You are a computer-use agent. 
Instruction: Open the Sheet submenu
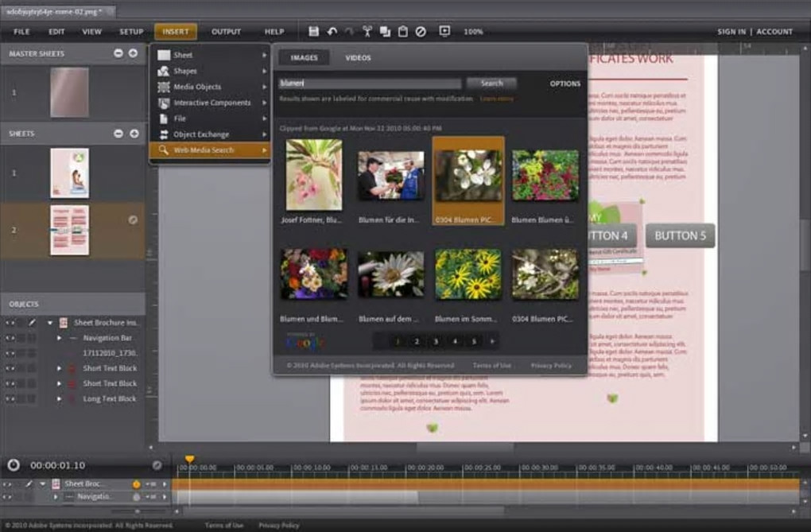click(209, 55)
